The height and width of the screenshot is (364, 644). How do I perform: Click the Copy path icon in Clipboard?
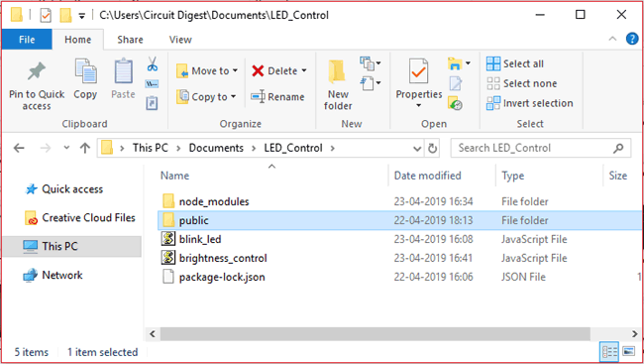pyautogui.click(x=152, y=84)
